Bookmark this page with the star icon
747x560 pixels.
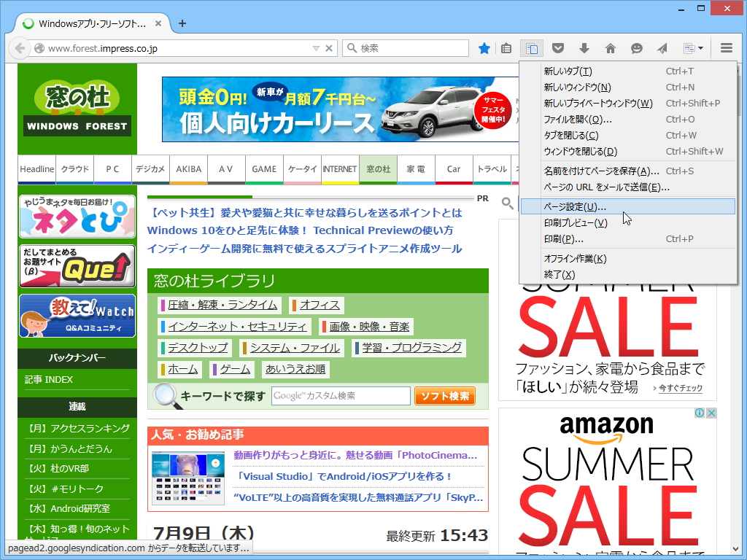(484, 47)
